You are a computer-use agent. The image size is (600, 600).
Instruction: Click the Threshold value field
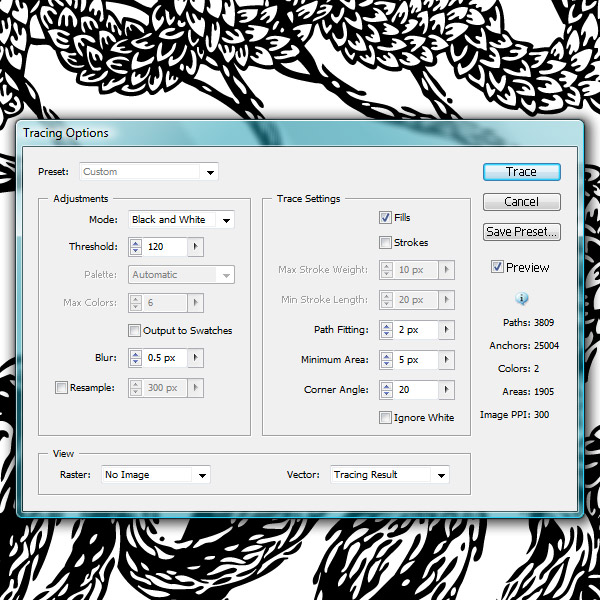tap(165, 246)
